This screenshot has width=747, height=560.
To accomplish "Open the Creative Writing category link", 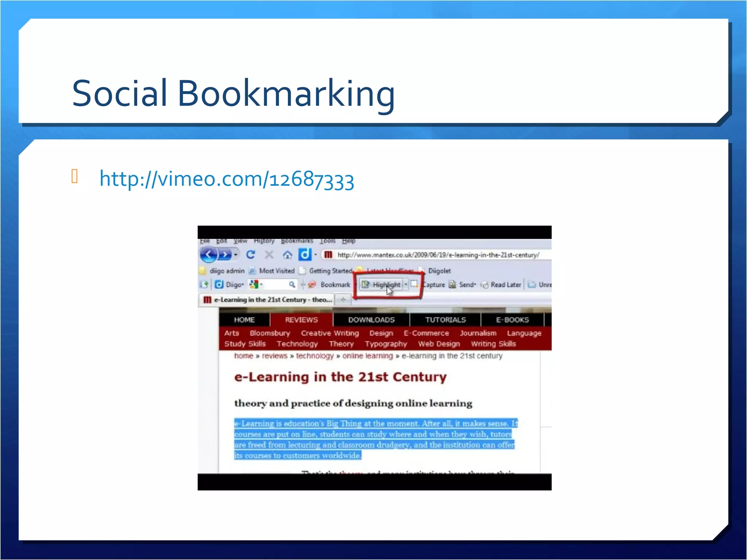I will (330, 333).
